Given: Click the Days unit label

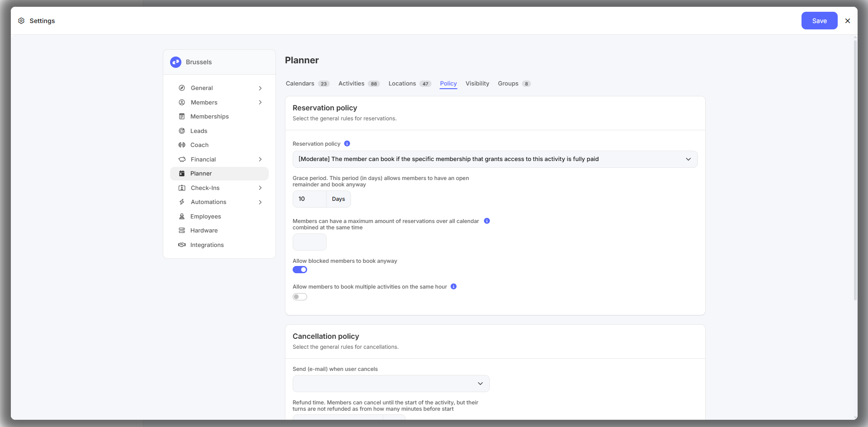Looking at the screenshot, I should pos(338,199).
